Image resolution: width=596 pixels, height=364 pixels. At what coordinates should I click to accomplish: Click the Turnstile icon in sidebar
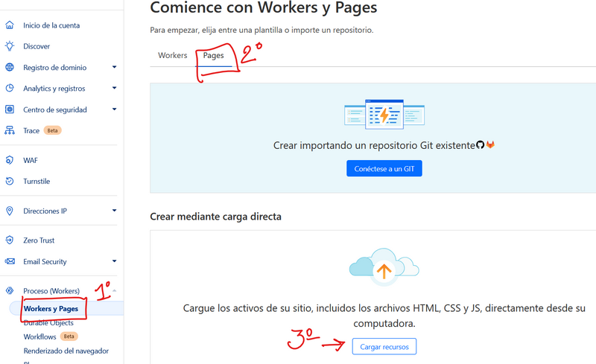(x=10, y=181)
